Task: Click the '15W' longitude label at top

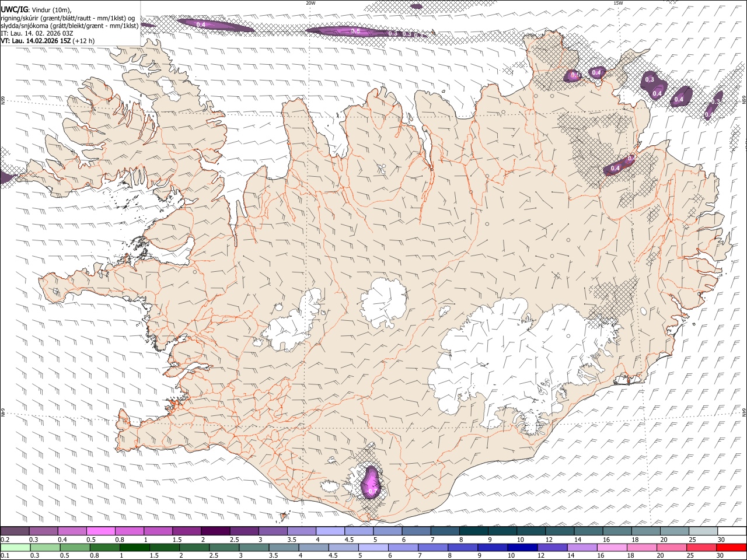Action: point(618,3)
